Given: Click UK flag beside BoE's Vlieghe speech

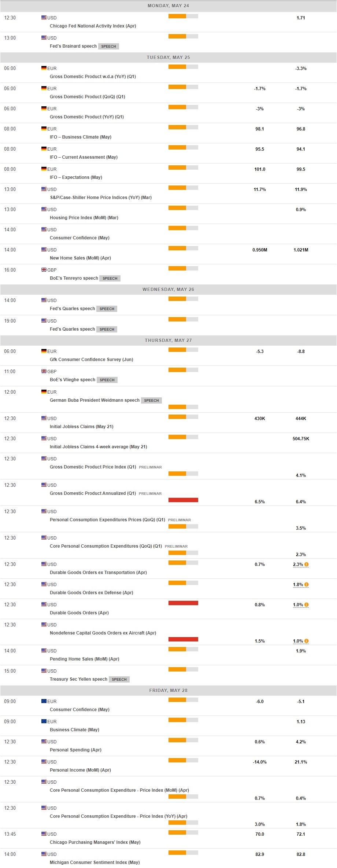Looking at the screenshot, I should pos(44,371).
